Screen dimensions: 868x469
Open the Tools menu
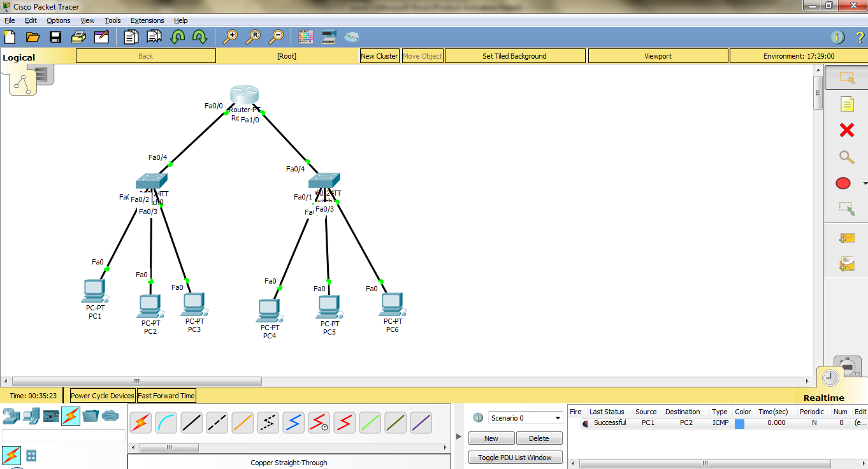coord(112,20)
